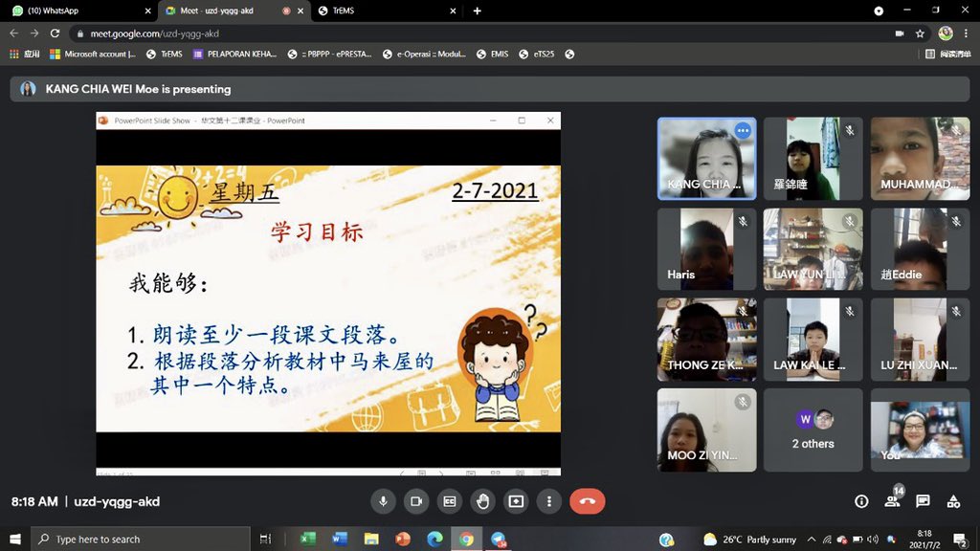The width and height of the screenshot is (980, 551).
Task: Bookmark this page with star icon
Action: click(920, 33)
